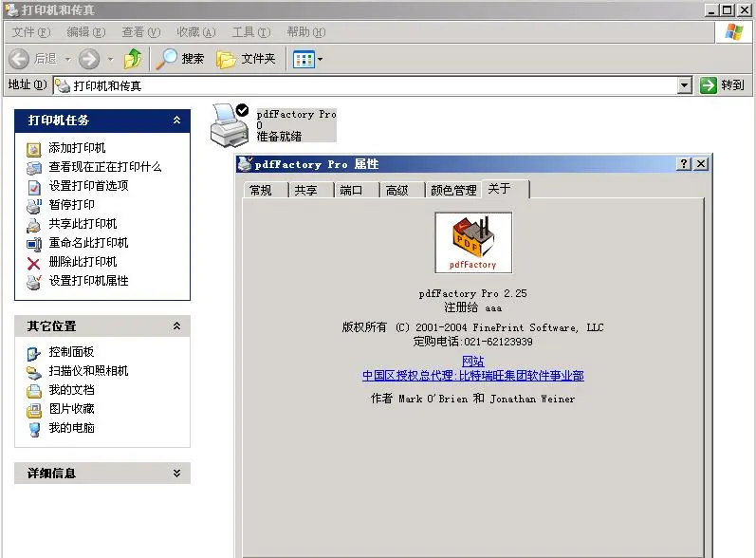Switch to the 高级 tab
This screenshot has height=558, width=756.
(401, 190)
